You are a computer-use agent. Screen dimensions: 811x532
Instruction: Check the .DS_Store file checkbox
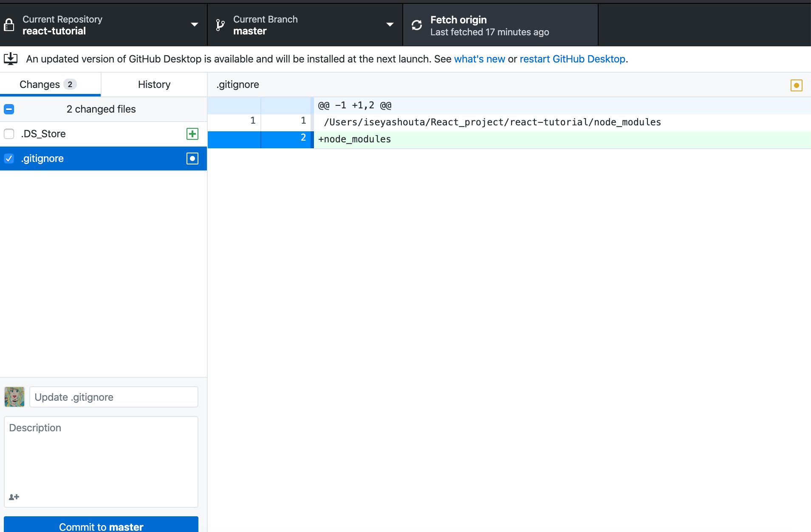[9, 134]
